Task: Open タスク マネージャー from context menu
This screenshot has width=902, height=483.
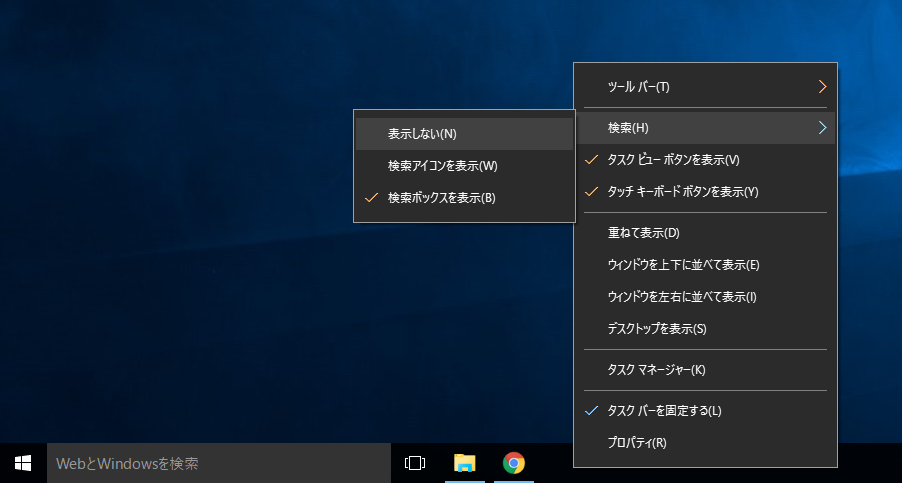Action: [x=656, y=370]
